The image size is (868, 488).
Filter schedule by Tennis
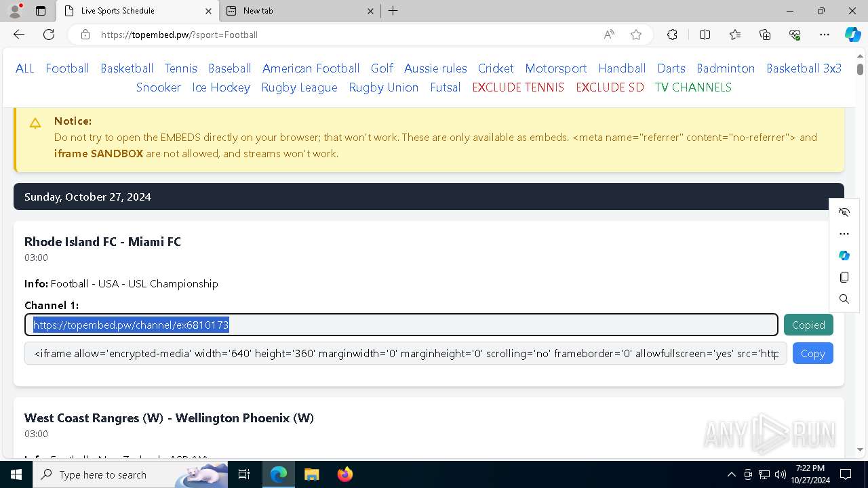tap(181, 68)
